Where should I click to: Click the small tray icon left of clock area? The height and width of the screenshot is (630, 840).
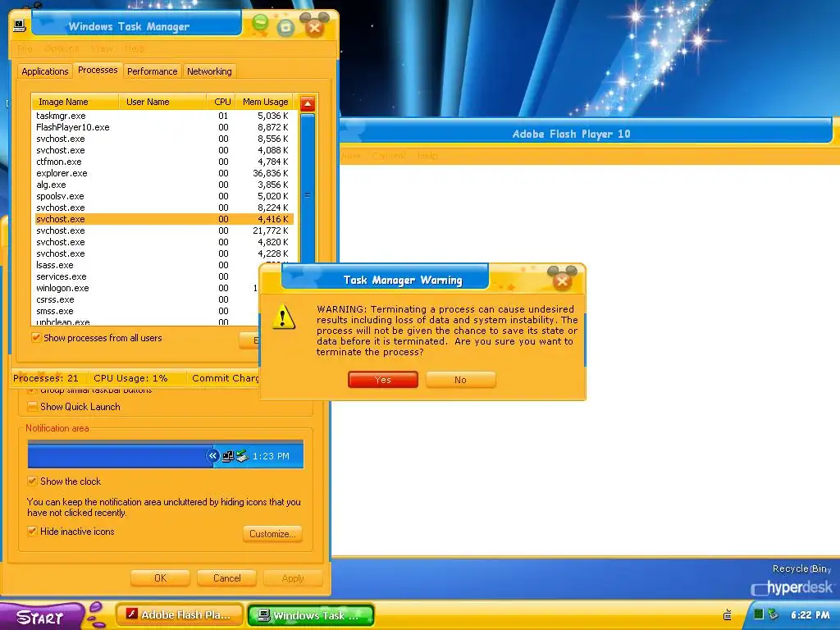click(x=728, y=615)
